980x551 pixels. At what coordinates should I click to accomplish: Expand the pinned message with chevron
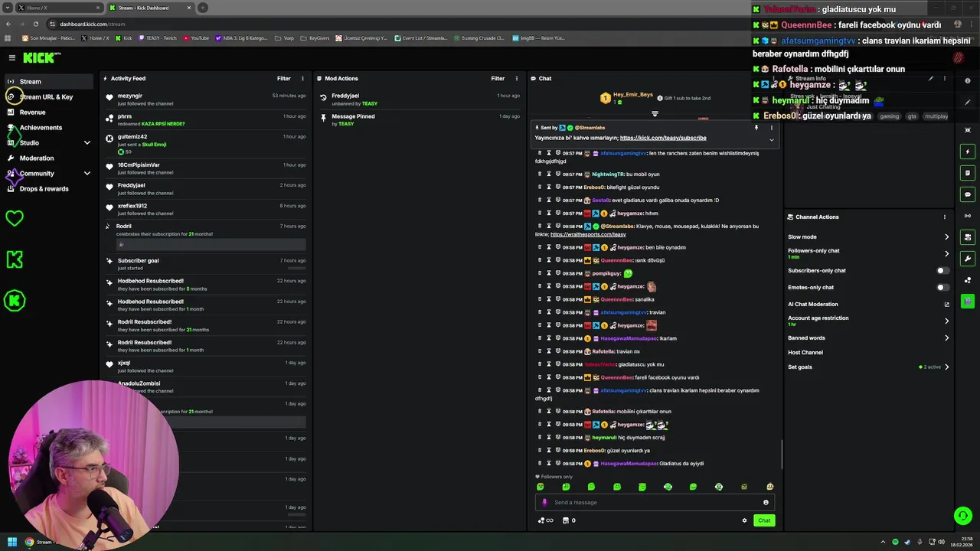click(x=772, y=140)
